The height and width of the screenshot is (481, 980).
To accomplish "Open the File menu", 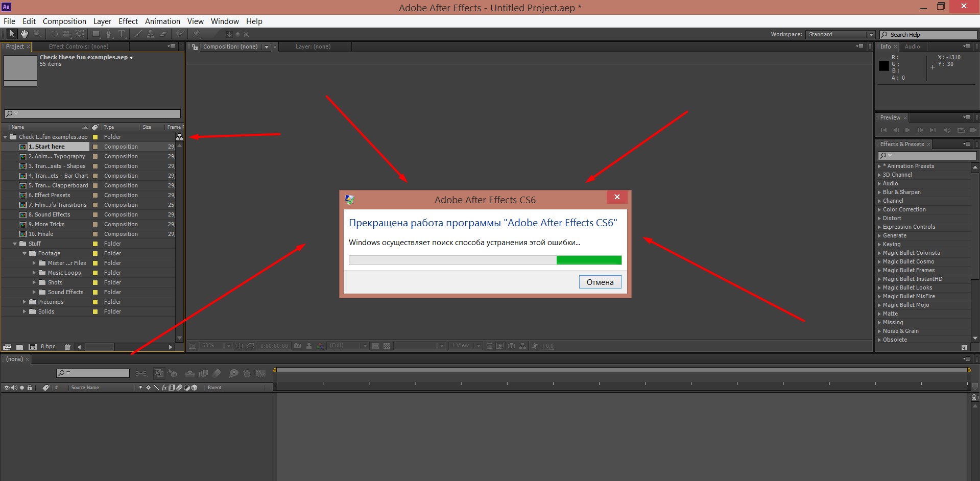I will click(9, 21).
